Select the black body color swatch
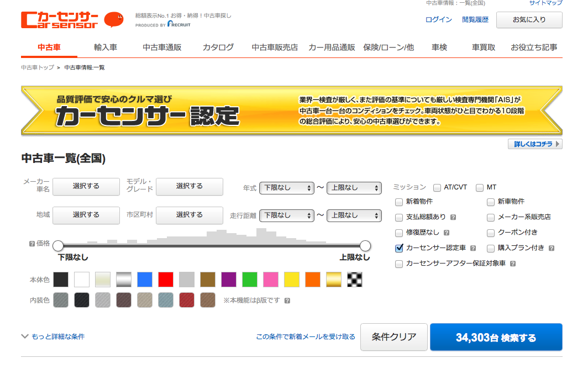The height and width of the screenshot is (374, 588). [x=61, y=280]
